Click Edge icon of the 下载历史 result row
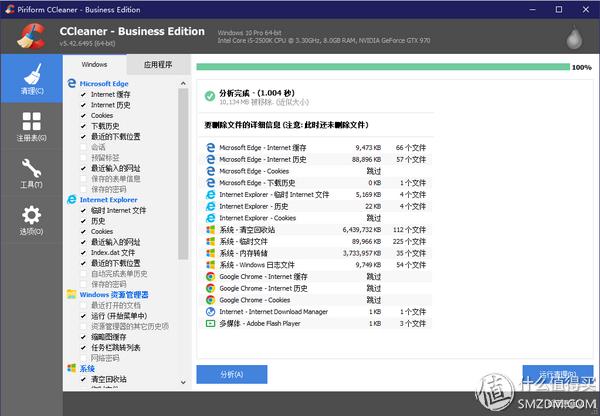This screenshot has height=416, width=600. tap(210, 183)
